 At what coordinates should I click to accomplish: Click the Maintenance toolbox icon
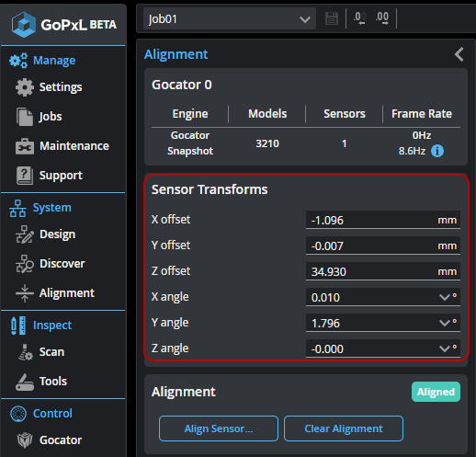[x=25, y=146]
